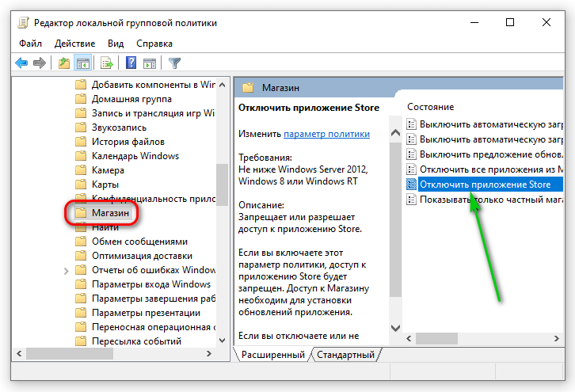
Task: Click policy icon beside Отключить все приложения
Action: 411,169
